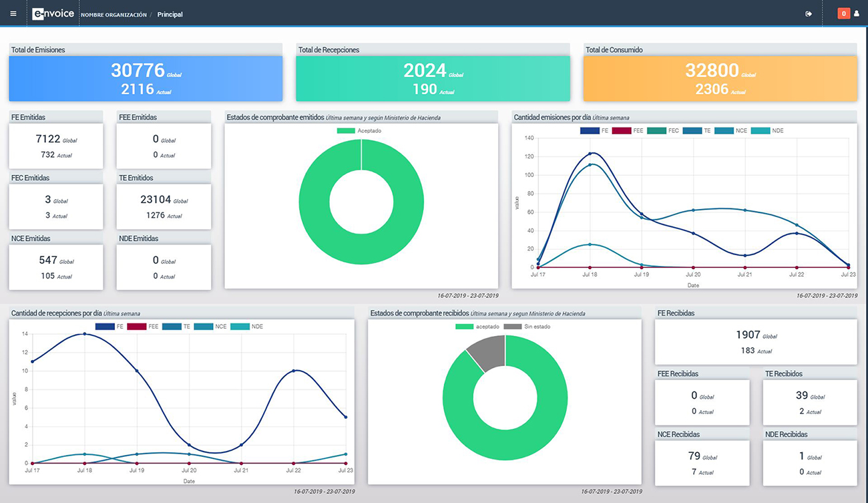Click the Principal breadcrumb
The height and width of the screenshot is (503, 868).
(x=170, y=15)
